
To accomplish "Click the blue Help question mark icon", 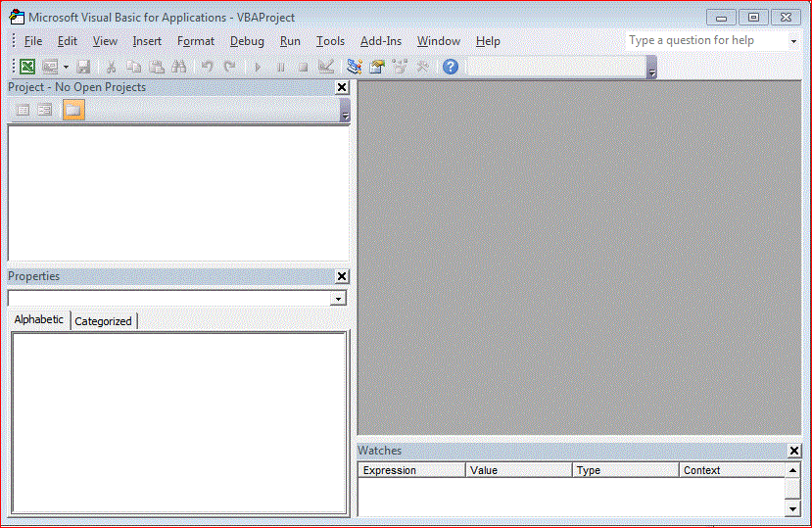I will [x=451, y=67].
